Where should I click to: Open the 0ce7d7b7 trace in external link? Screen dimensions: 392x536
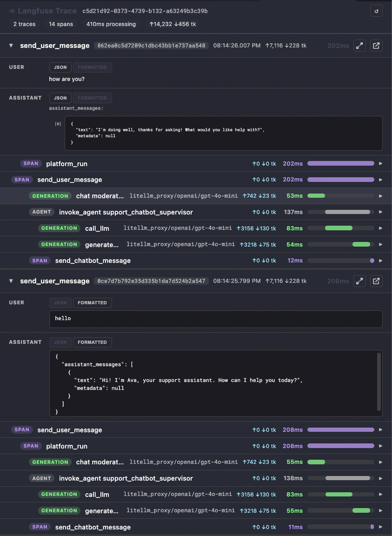coord(376,281)
